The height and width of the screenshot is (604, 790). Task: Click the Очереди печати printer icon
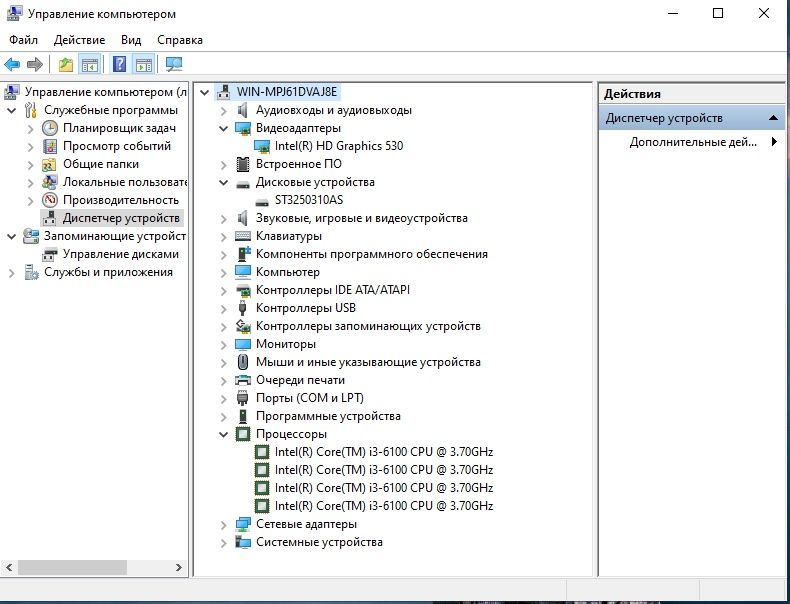[x=242, y=380]
